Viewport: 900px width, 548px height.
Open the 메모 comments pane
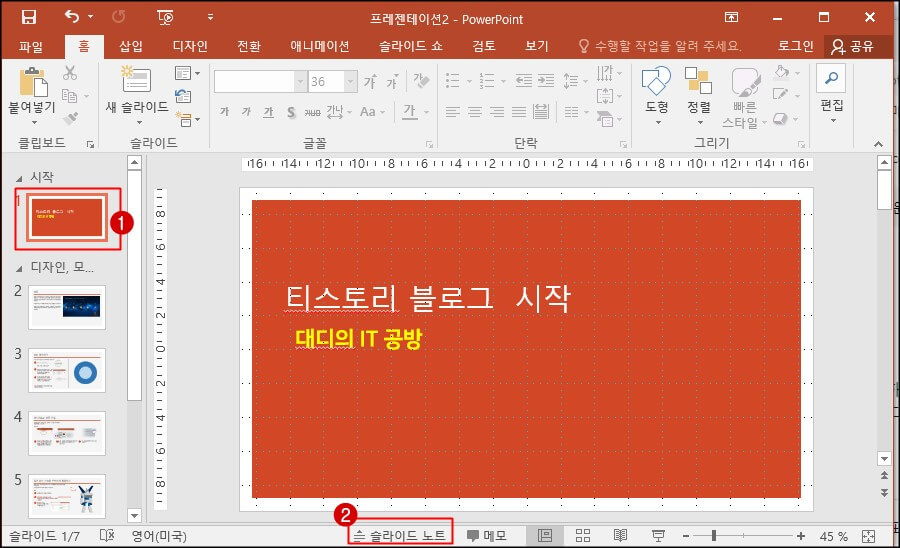pos(487,535)
